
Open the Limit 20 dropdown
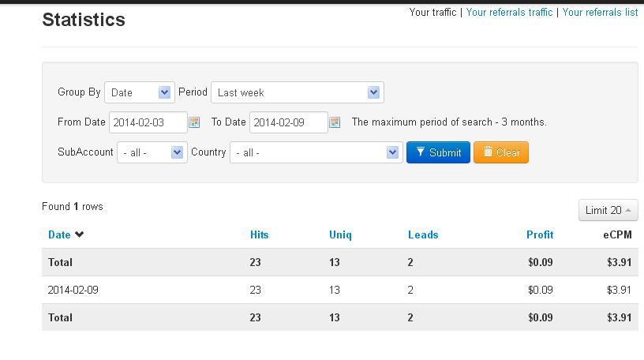[608, 211]
